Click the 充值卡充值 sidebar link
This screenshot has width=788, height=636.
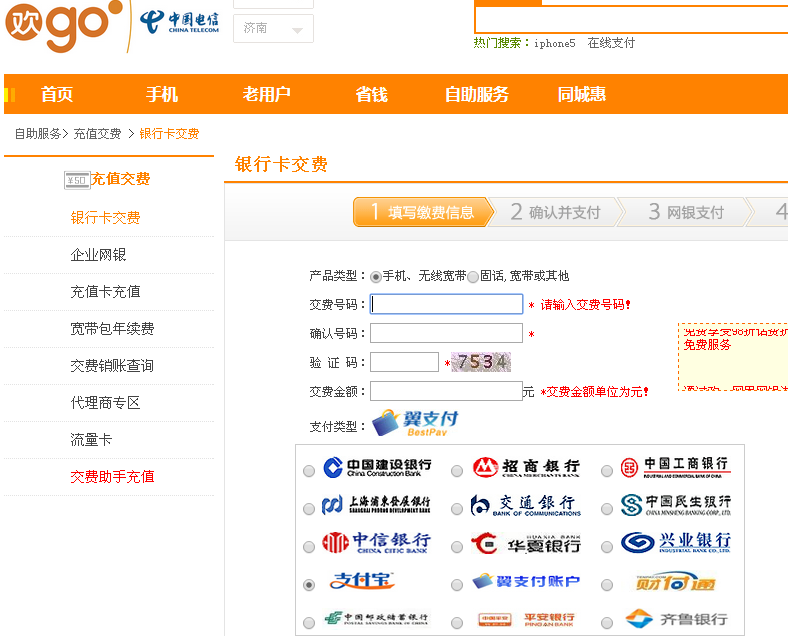click(x=106, y=291)
